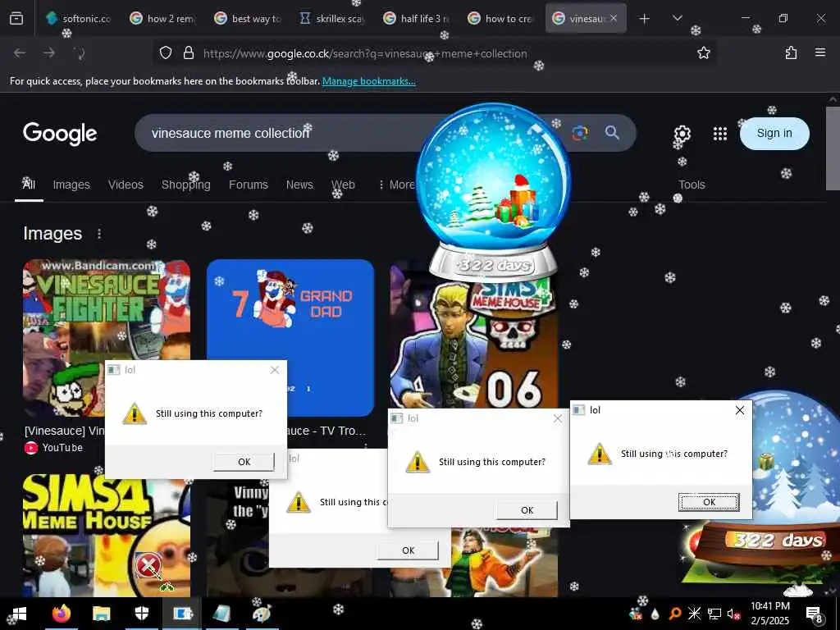
Task: Open a new browser tab with plus
Action: point(645,19)
